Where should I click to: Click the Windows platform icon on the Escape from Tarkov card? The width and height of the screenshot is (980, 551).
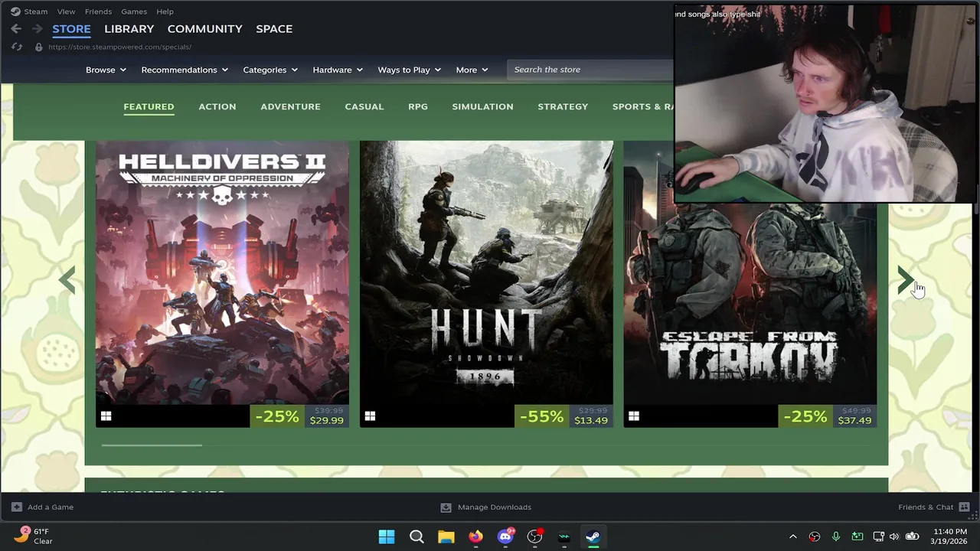point(634,416)
